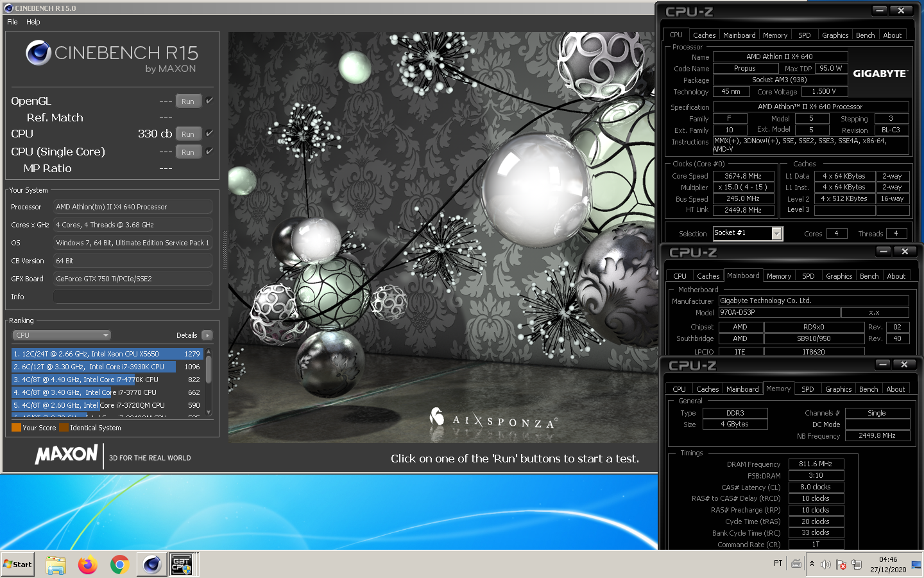Switch to Cinebench taskbar icon

click(152, 565)
